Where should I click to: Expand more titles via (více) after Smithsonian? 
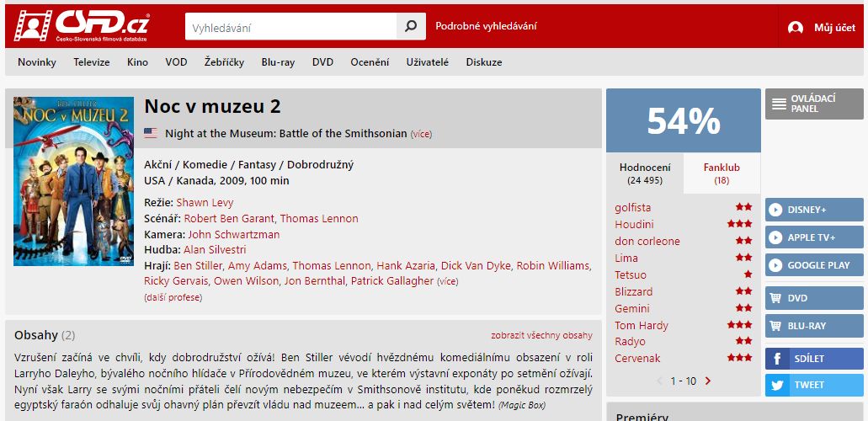(x=421, y=134)
